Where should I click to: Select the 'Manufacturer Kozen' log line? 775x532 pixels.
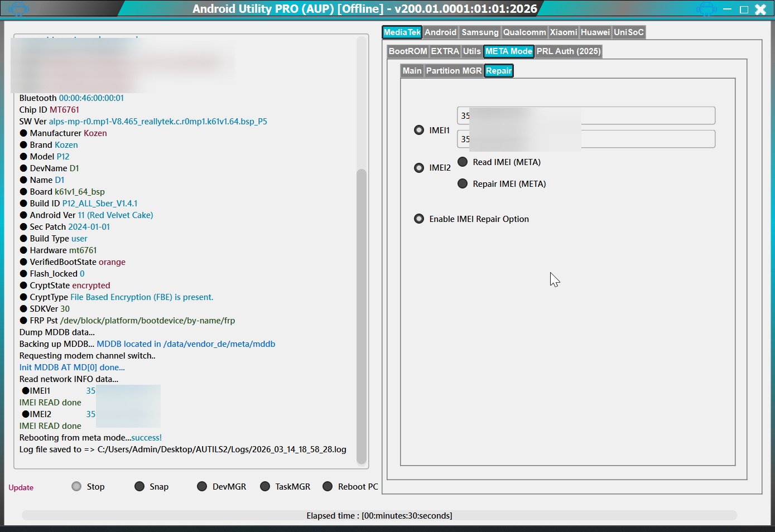click(63, 133)
